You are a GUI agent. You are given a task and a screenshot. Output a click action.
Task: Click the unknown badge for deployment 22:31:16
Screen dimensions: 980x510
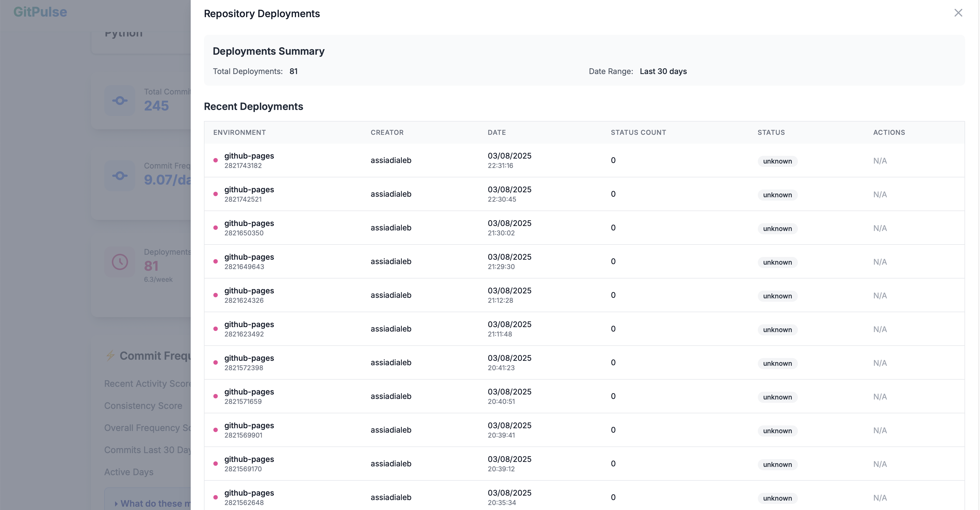pyautogui.click(x=777, y=161)
